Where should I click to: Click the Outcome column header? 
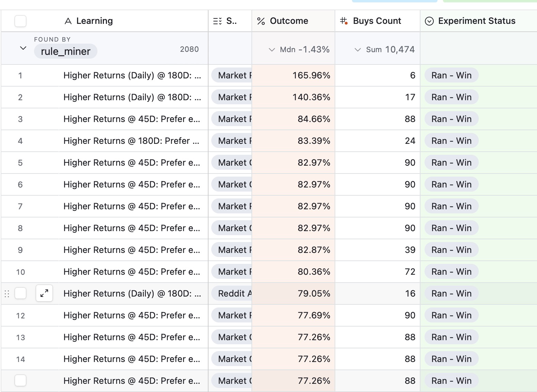[289, 21]
